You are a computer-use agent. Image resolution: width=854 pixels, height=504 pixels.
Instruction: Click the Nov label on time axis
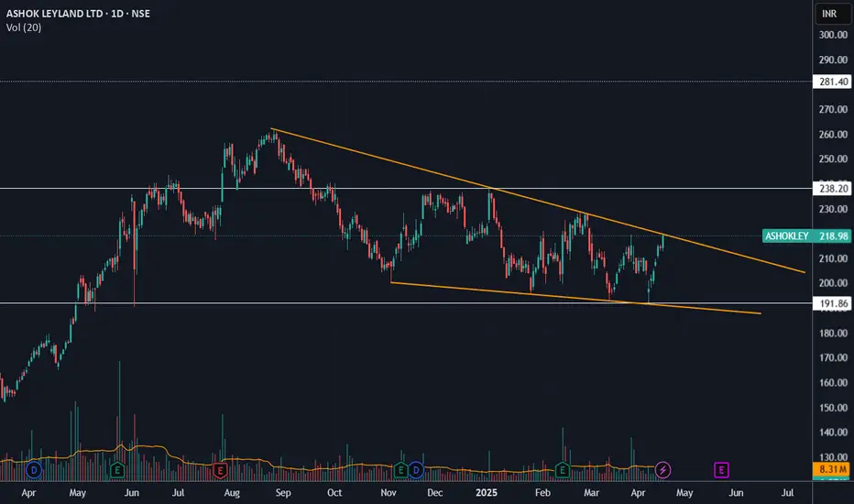point(389,493)
